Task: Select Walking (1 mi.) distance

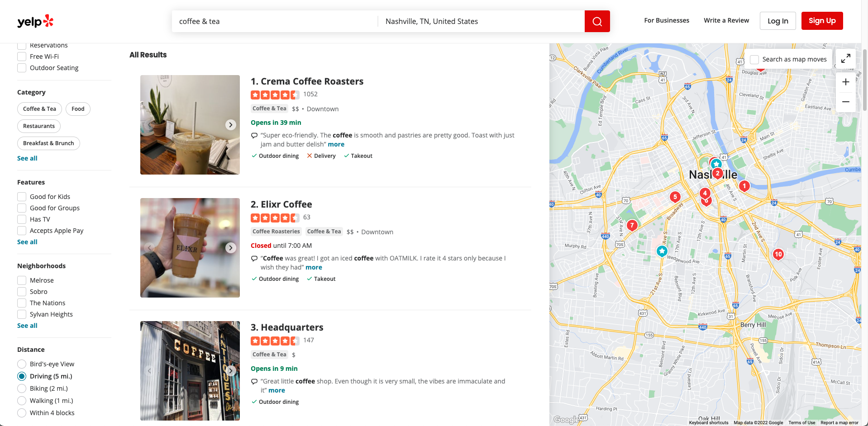Action: [x=22, y=401]
